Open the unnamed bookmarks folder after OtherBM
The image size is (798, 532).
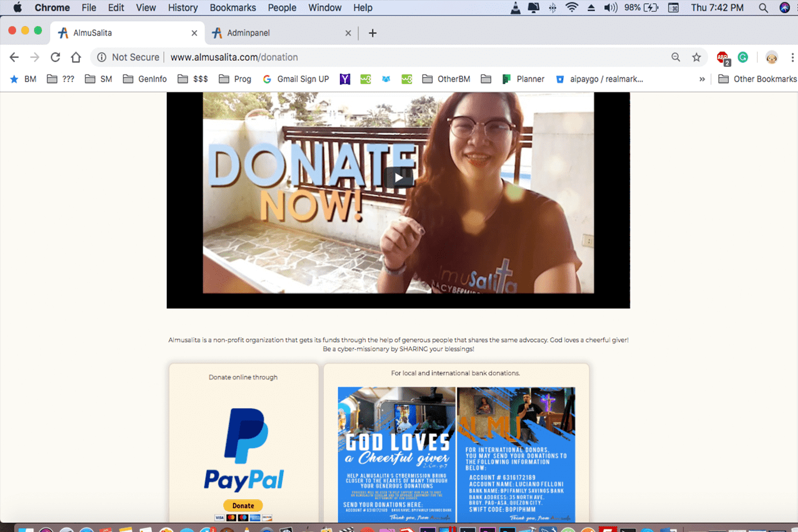486,79
